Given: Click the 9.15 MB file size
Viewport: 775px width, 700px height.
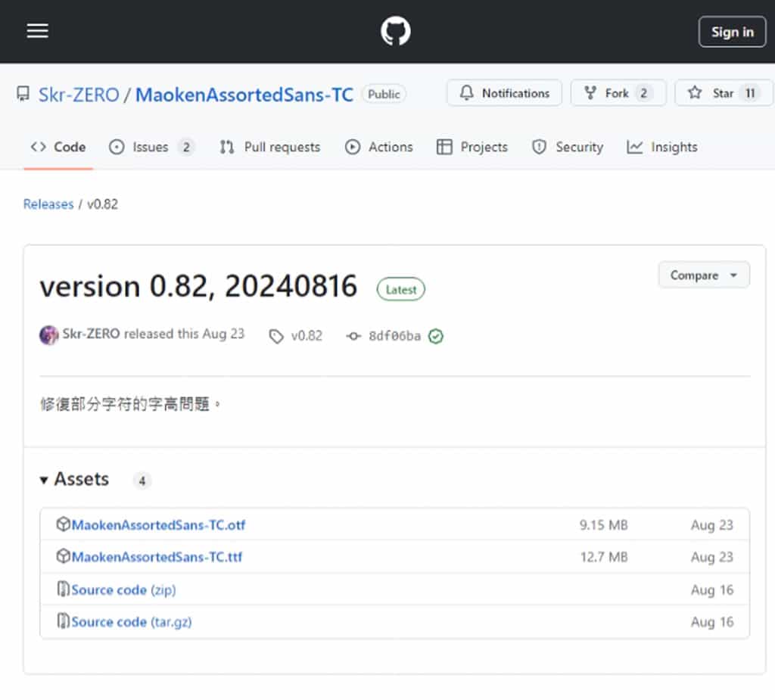Looking at the screenshot, I should tap(603, 525).
